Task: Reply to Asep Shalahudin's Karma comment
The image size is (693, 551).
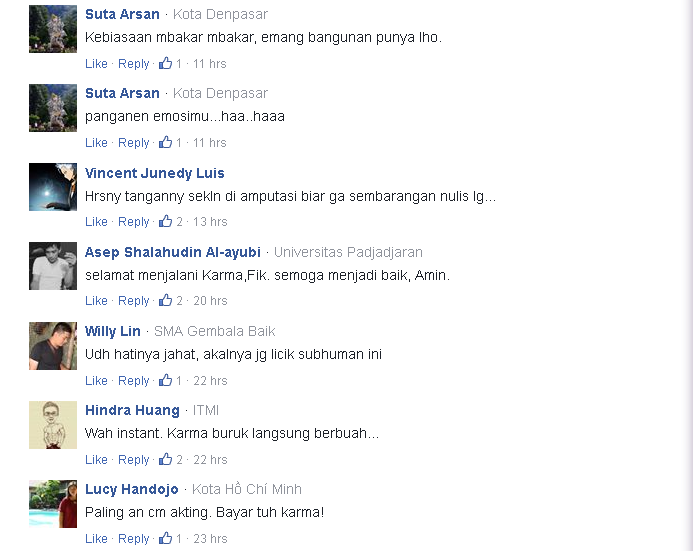Action: point(133,301)
